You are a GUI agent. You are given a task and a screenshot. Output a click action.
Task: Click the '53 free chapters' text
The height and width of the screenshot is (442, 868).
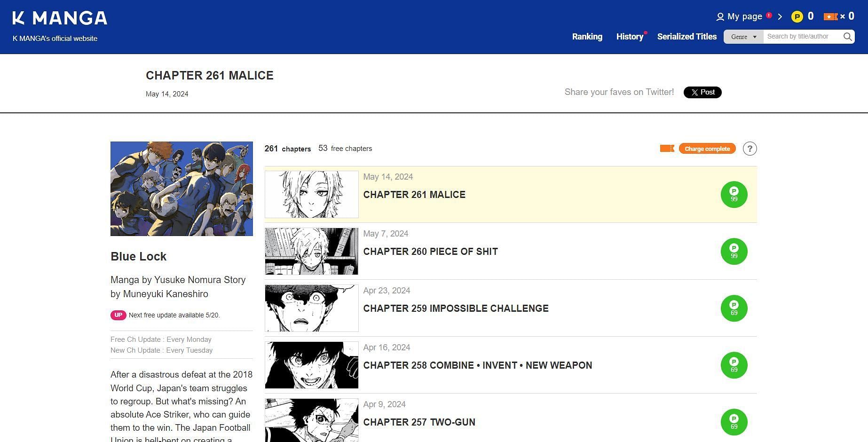pyautogui.click(x=345, y=149)
